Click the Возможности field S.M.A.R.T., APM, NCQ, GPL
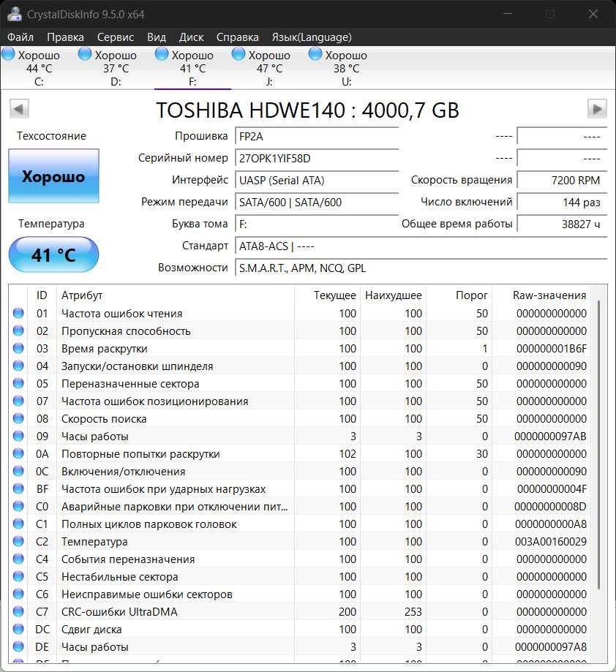The height and width of the screenshot is (672, 616). (421, 268)
